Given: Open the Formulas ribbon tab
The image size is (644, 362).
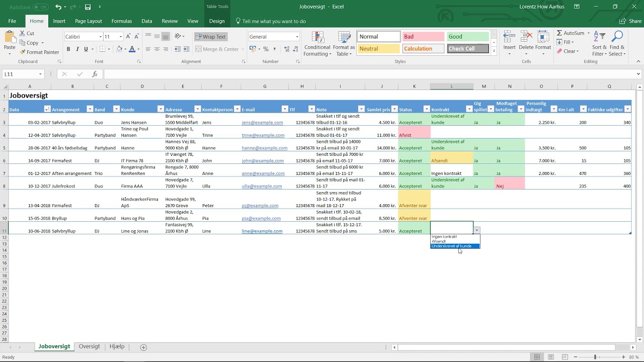Looking at the screenshot, I should pyautogui.click(x=122, y=21).
